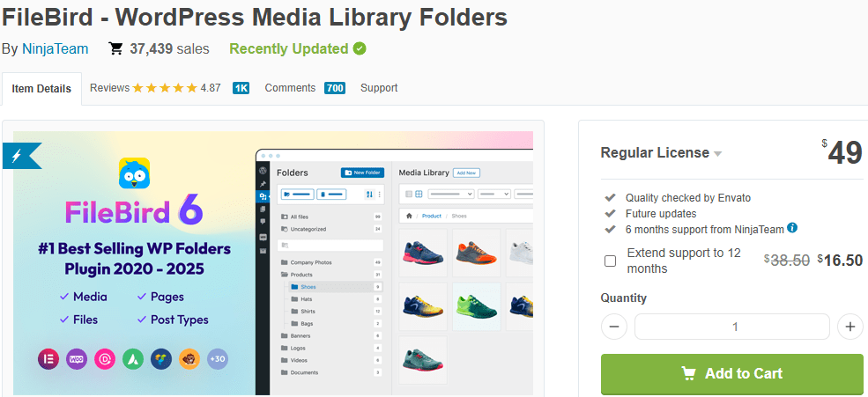Enable Extend support to 12 months
Screen dimensions: 868x397
pyautogui.click(x=610, y=261)
